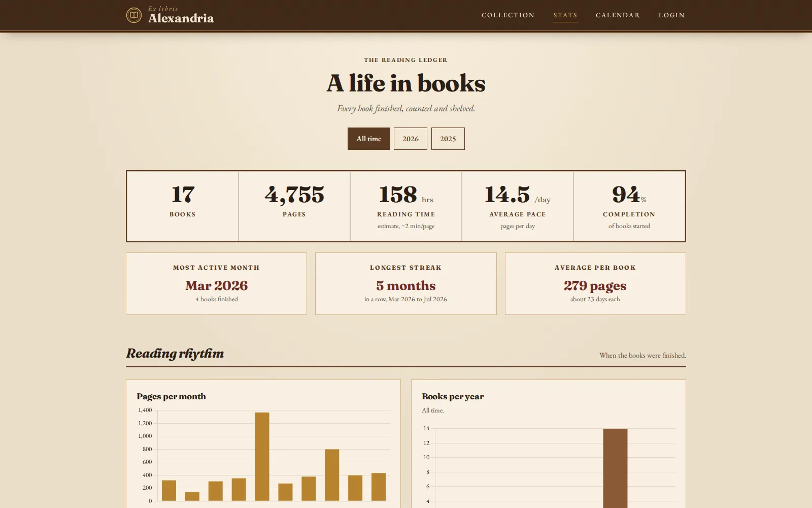Click the Mar 2026 value
This screenshot has width=812, height=508.
[x=217, y=285]
